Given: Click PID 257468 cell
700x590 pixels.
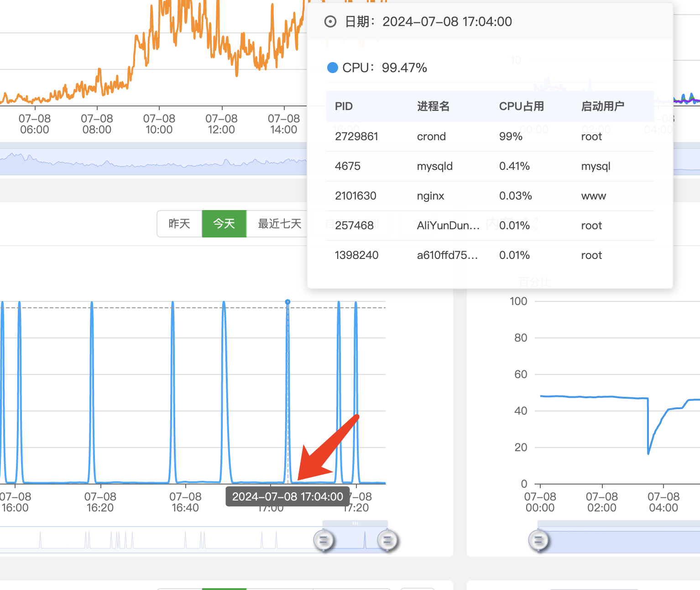Looking at the screenshot, I should click(354, 226).
